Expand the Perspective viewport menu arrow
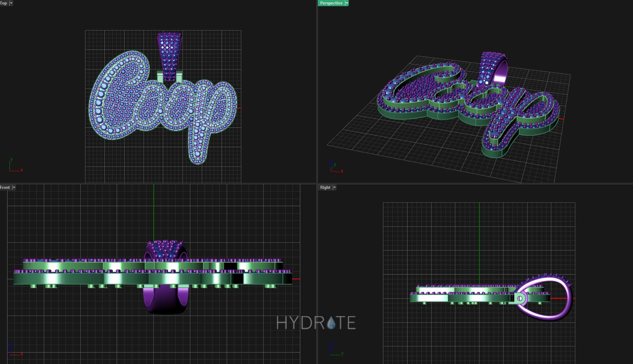This screenshot has height=364, width=633. tap(347, 3)
